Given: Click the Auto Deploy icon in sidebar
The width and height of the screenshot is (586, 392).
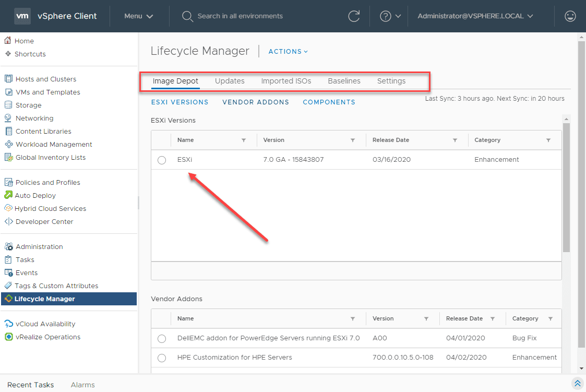Looking at the screenshot, I should 8,195.
